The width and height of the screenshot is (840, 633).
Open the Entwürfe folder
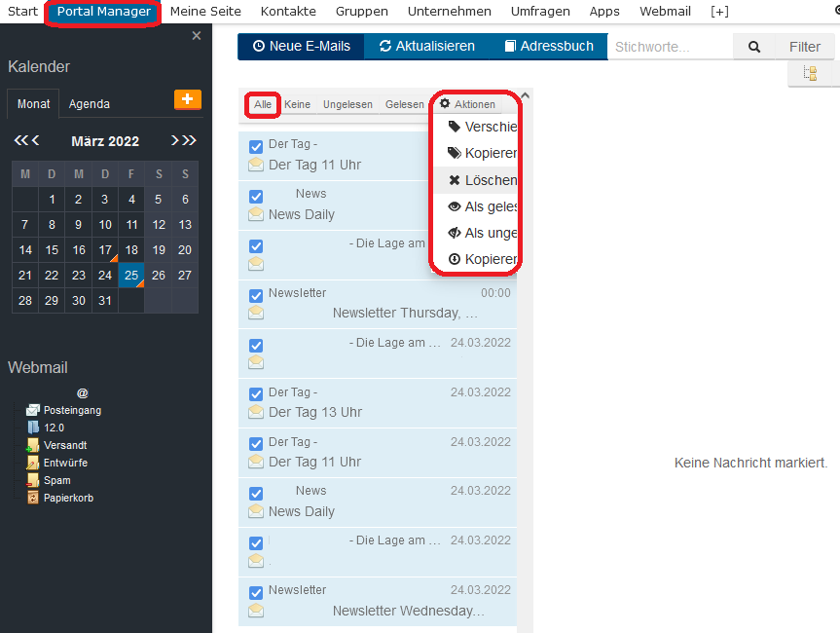pyautogui.click(x=65, y=463)
